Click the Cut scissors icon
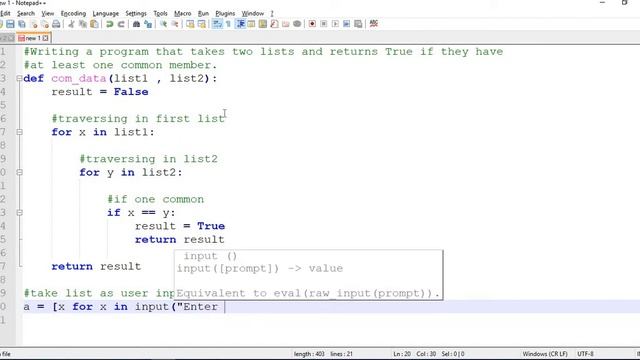640x360 pixels. coord(71,24)
